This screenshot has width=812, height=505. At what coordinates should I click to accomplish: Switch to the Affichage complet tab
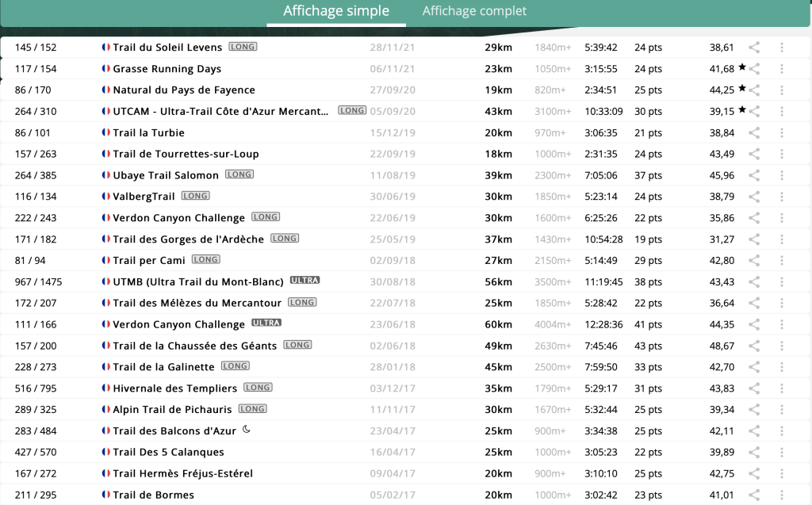click(474, 11)
